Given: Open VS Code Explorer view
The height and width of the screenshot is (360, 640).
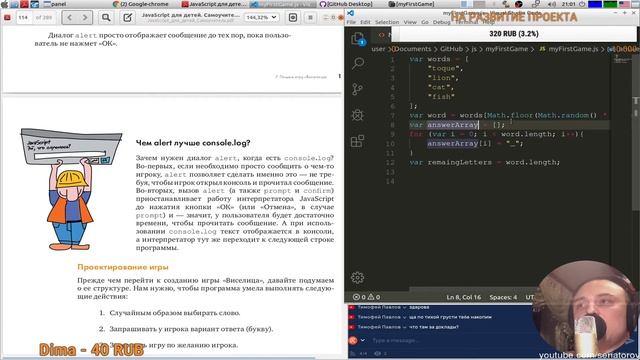Looking at the screenshot, I should click(x=358, y=38).
